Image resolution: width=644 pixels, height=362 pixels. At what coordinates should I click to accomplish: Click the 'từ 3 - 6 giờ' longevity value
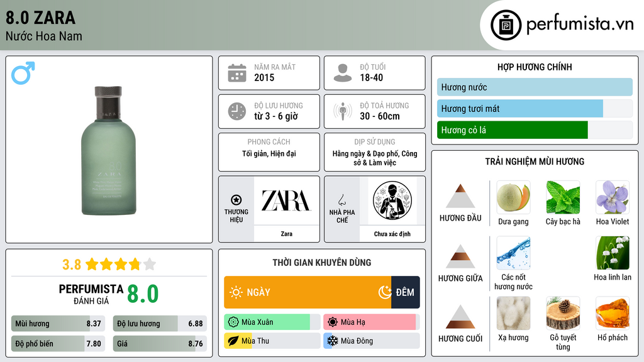pos(276,116)
